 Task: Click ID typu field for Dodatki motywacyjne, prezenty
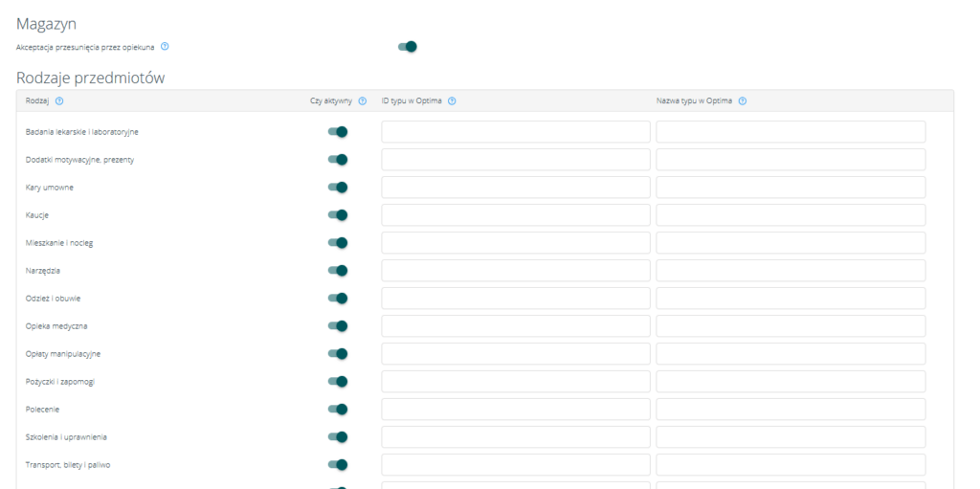pos(515,160)
